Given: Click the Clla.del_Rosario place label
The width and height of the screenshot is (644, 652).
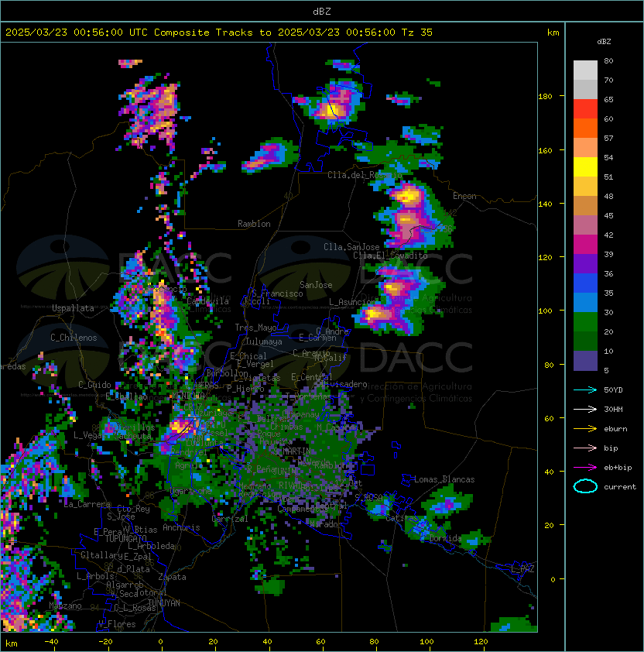Looking at the screenshot, I should pyautogui.click(x=365, y=175).
